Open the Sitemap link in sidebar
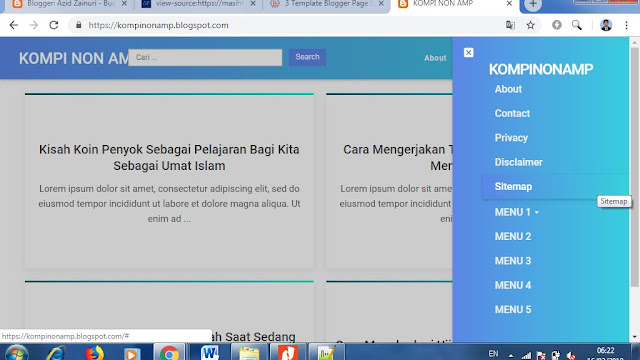640x360 pixels. (513, 187)
